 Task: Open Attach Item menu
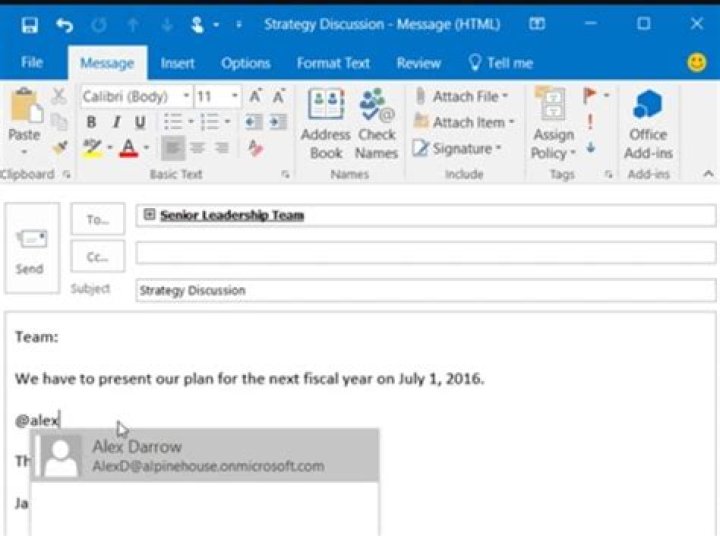point(464,122)
